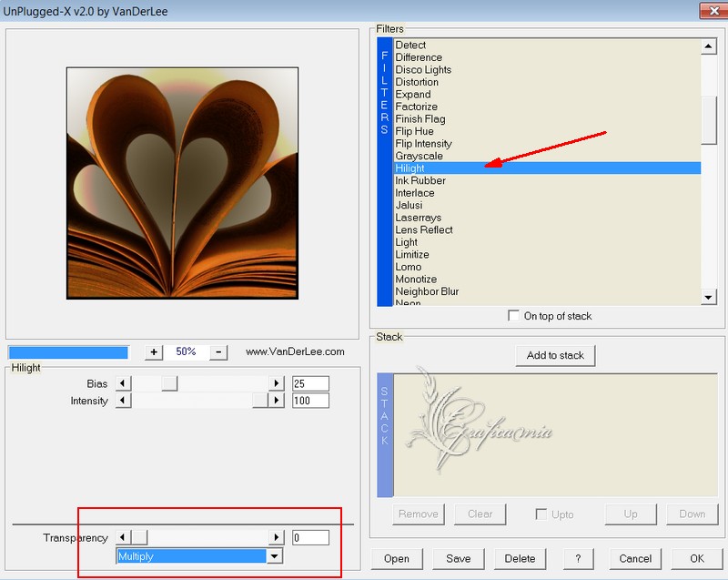The height and width of the screenshot is (580, 728).
Task: Increase Bias with right arrow
Action: click(x=277, y=383)
